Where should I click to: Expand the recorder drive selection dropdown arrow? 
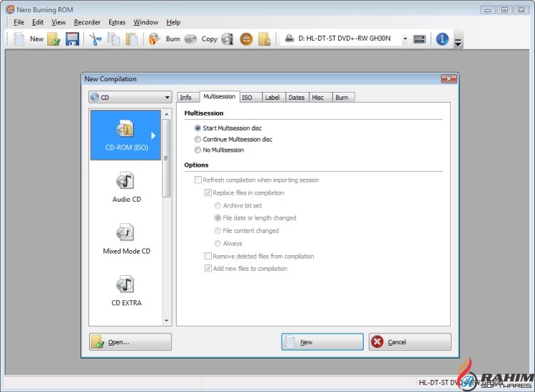click(405, 39)
